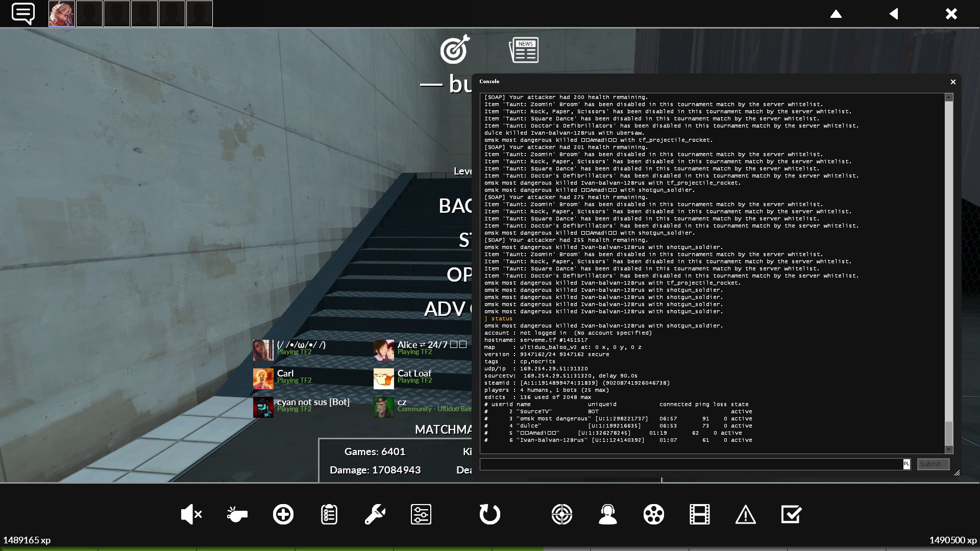Toggle the checkbox checkmark icon
Screen dimensions: 980x551
(791, 514)
